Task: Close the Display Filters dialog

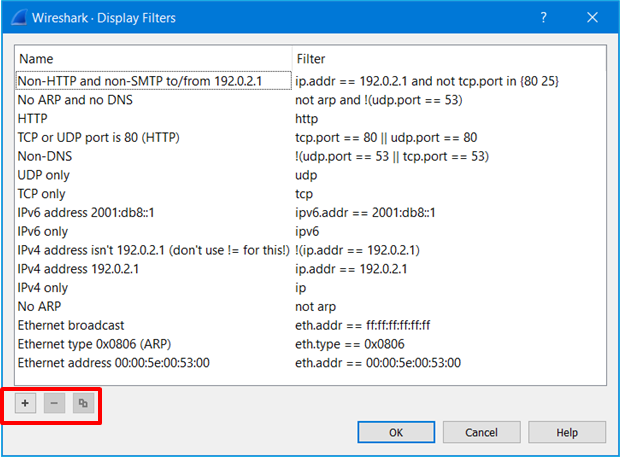Action: (x=592, y=17)
